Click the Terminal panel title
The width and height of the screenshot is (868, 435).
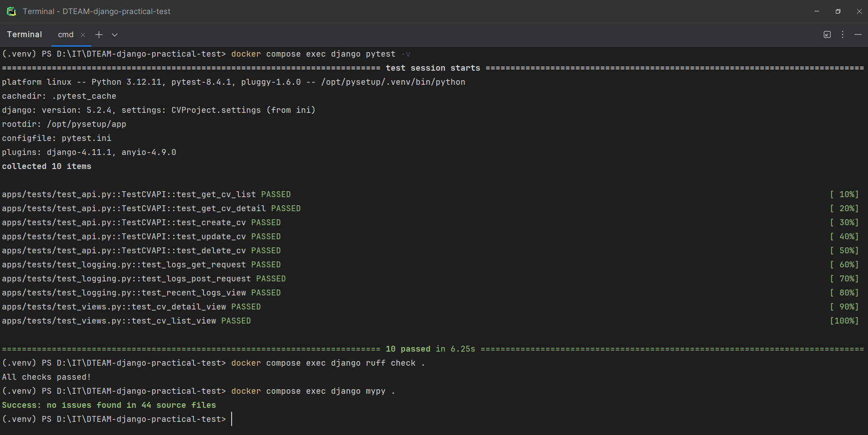point(24,34)
